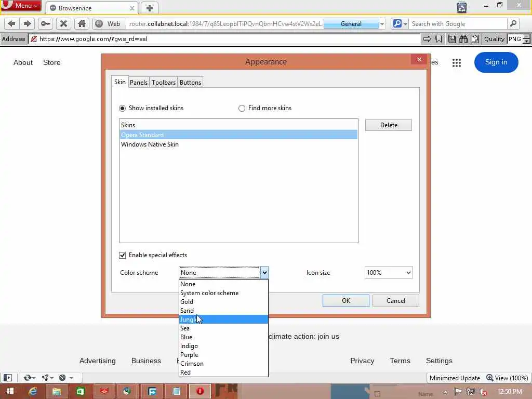Click the browser Forward arrow

pyautogui.click(x=27, y=24)
